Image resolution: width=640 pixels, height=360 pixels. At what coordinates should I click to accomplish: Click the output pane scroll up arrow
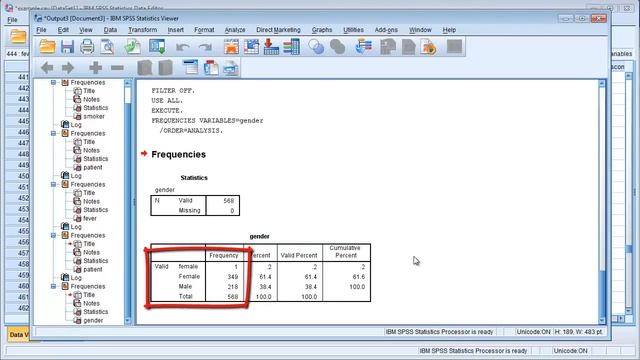602,83
